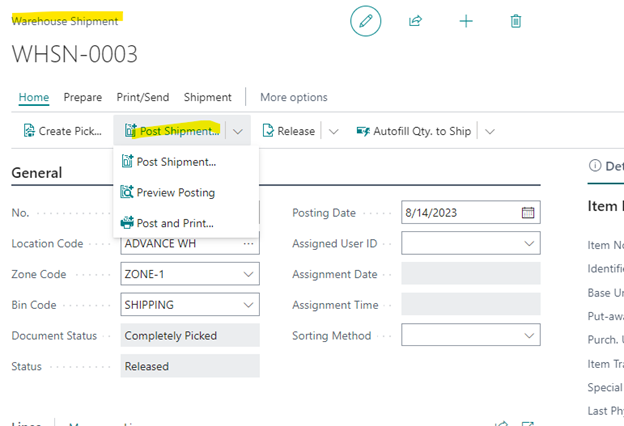Screen dimensions: 624x426
Task: Click the empty Assignment Time field
Action: (471, 304)
